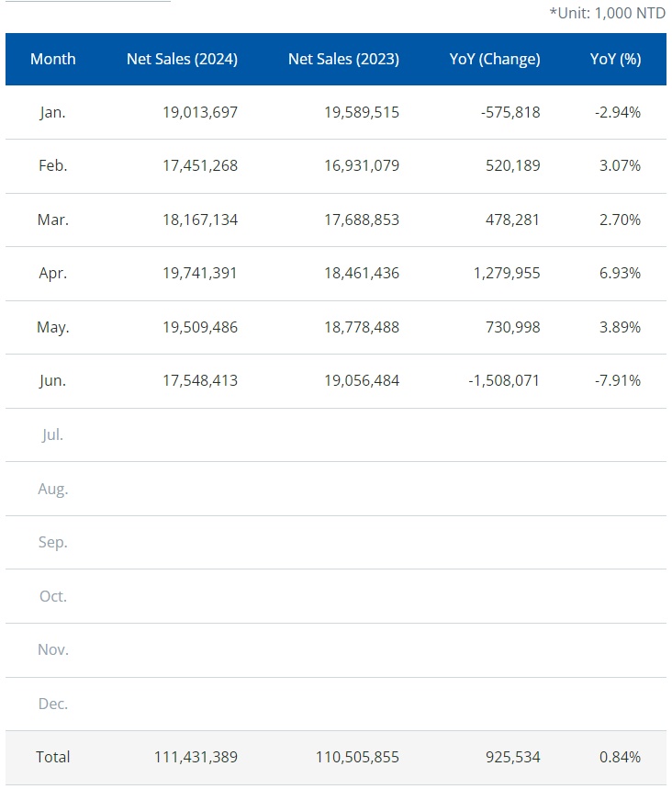Select March 2023 sales value 17,688,853
This screenshot has height=789, width=672.
coord(361,220)
